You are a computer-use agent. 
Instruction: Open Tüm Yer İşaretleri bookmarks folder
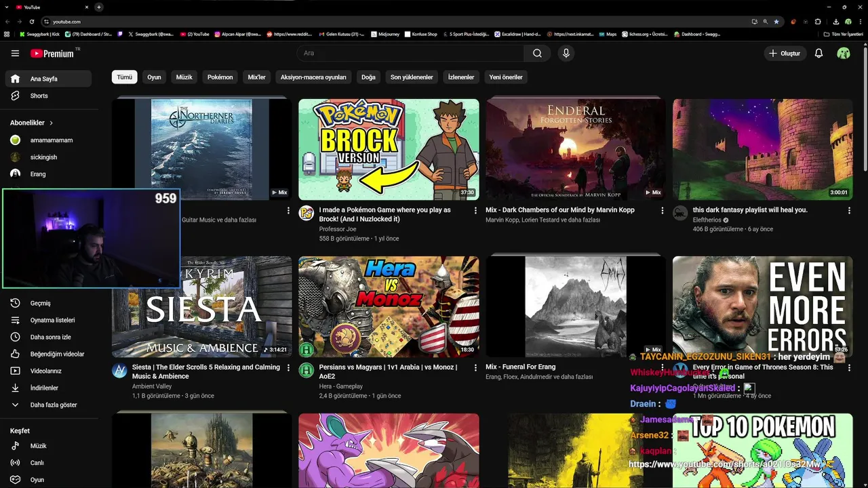844,34
